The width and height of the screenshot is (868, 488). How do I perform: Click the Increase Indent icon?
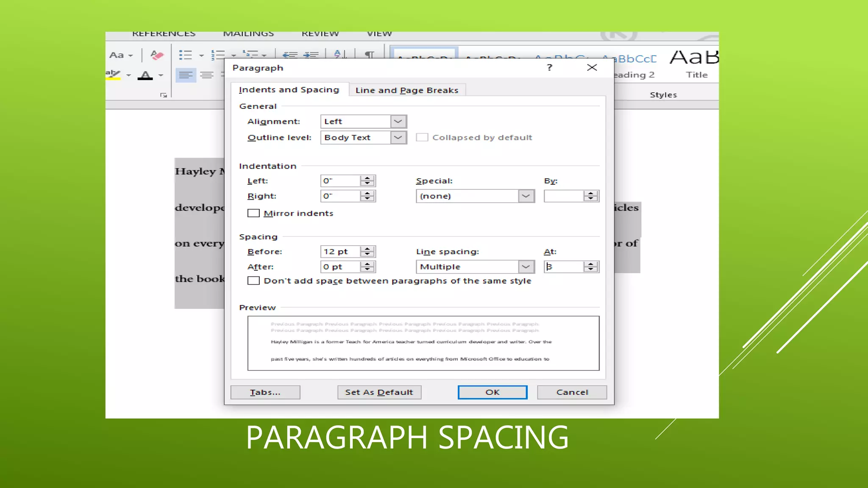point(311,55)
